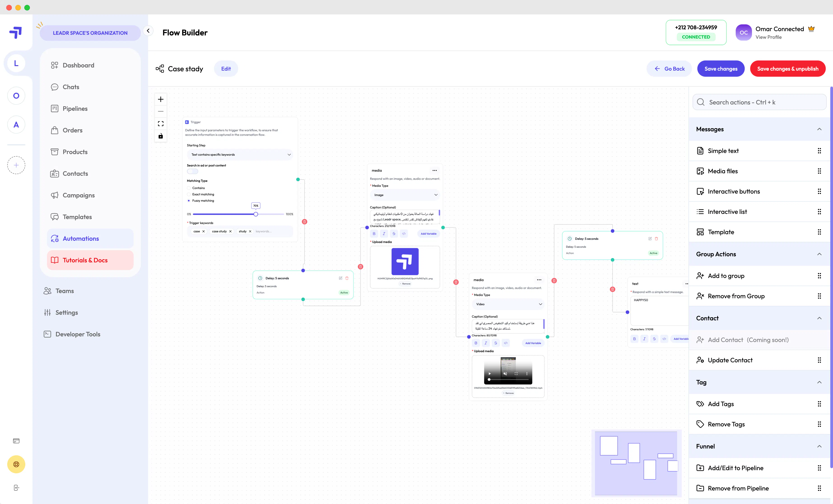
Task: Click the yellow support help icon
Action: pyautogui.click(x=16, y=464)
